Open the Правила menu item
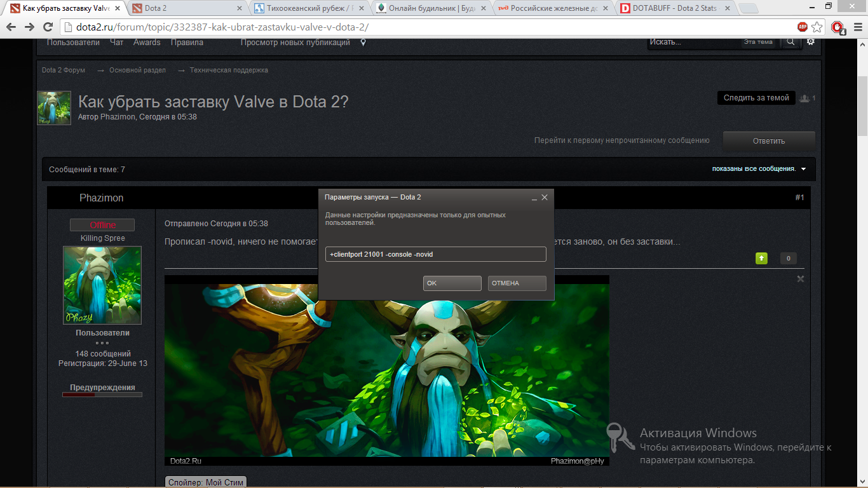The height and width of the screenshot is (488, 868). click(187, 43)
